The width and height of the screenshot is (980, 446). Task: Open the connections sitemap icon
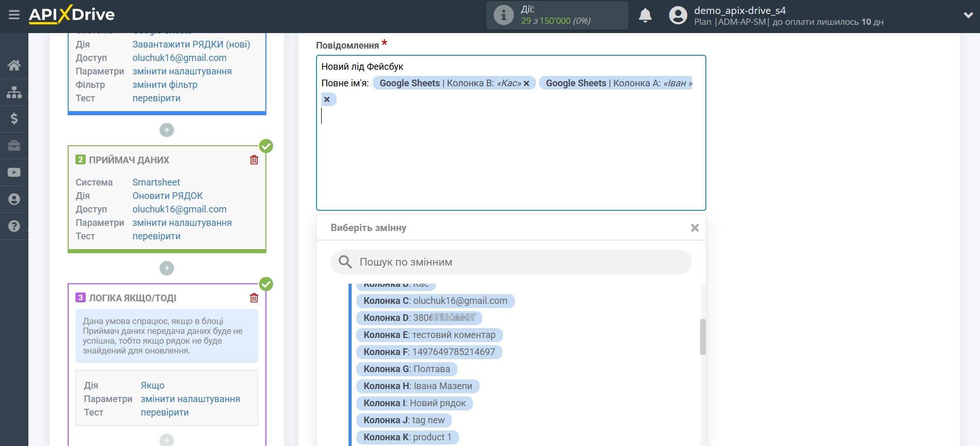[14, 92]
